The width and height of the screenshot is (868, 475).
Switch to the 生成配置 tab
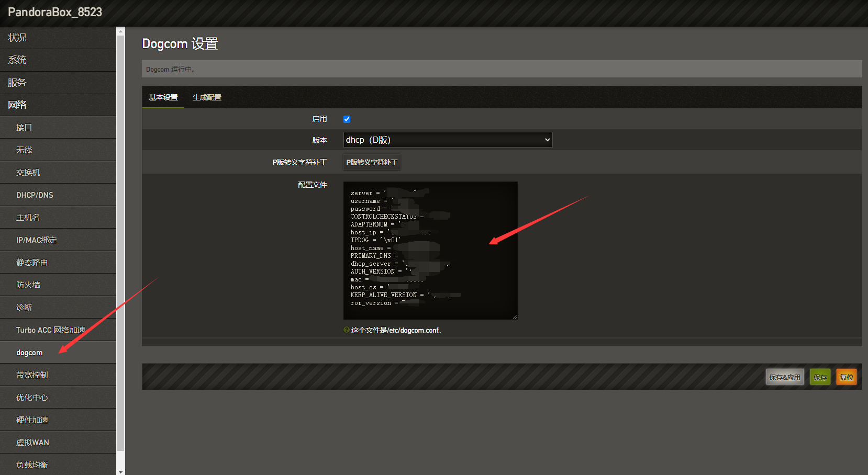(x=207, y=97)
